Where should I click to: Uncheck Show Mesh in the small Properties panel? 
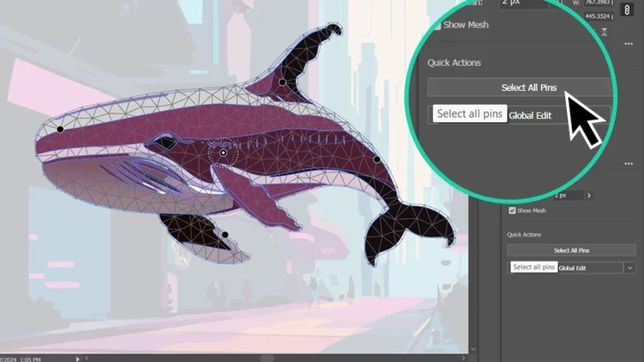click(x=512, y=211)
